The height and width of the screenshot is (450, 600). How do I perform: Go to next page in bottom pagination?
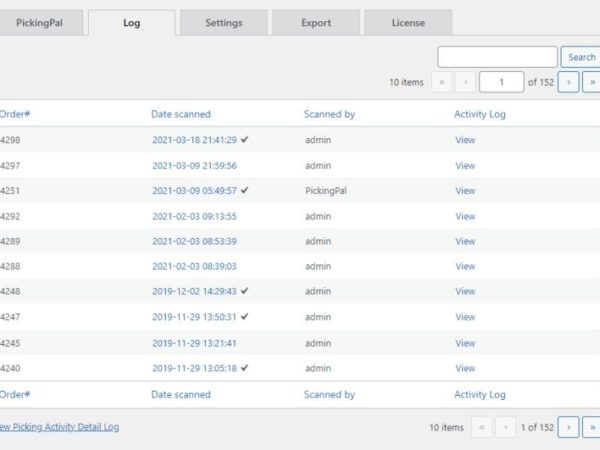coord(569,428)
